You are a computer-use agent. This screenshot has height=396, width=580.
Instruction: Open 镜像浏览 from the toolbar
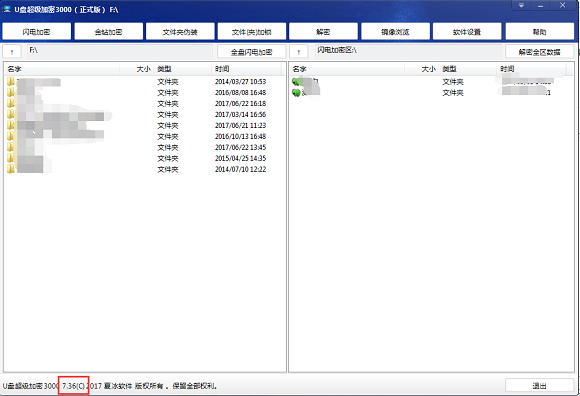coord(395,32)
